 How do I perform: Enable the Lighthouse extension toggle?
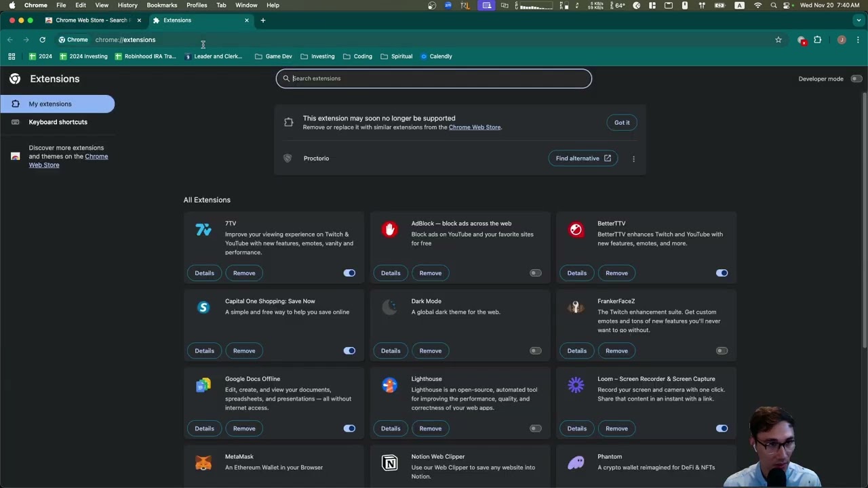(x=536, y=428)
